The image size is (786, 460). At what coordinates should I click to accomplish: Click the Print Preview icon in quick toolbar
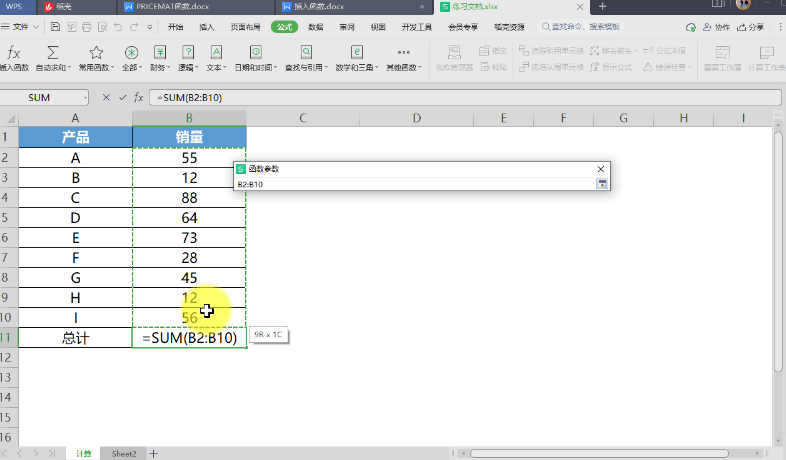102,27
